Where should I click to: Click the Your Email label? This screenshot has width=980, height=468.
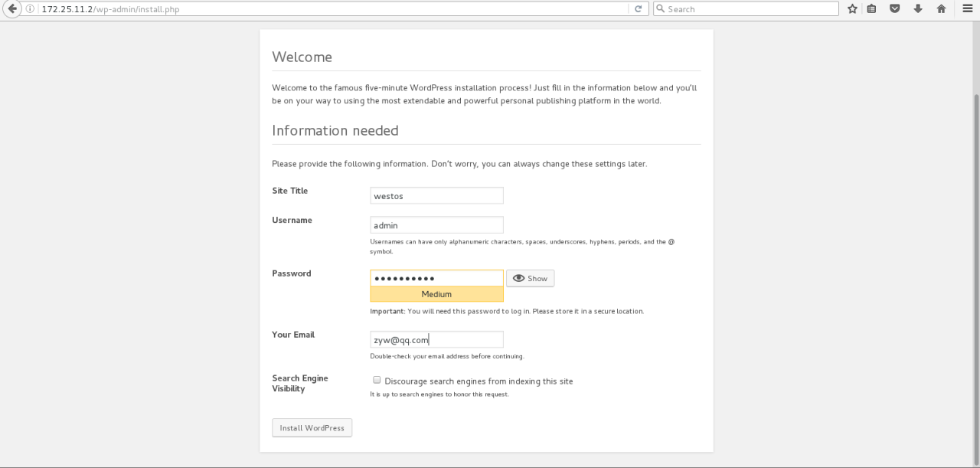[x=293, y=335]
